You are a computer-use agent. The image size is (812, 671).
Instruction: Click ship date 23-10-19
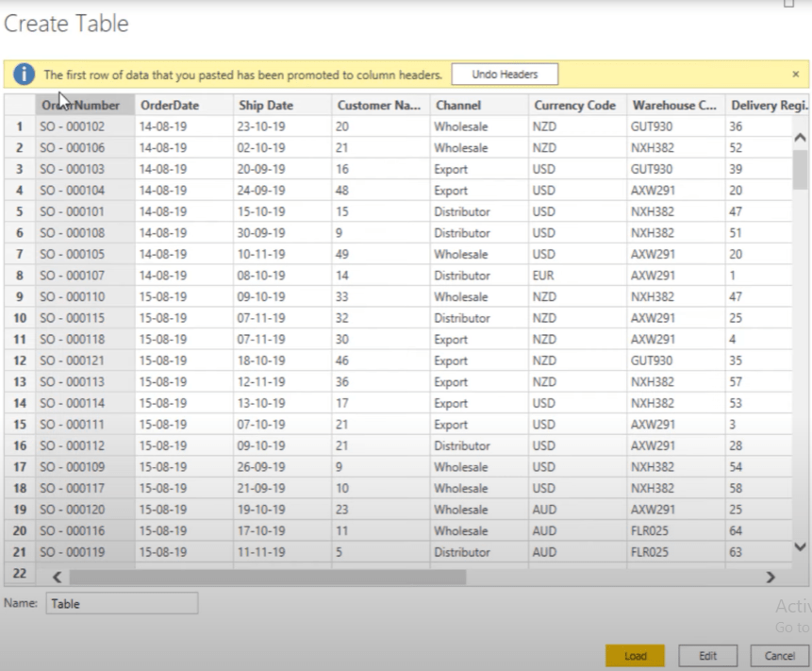tap(282, 126)
